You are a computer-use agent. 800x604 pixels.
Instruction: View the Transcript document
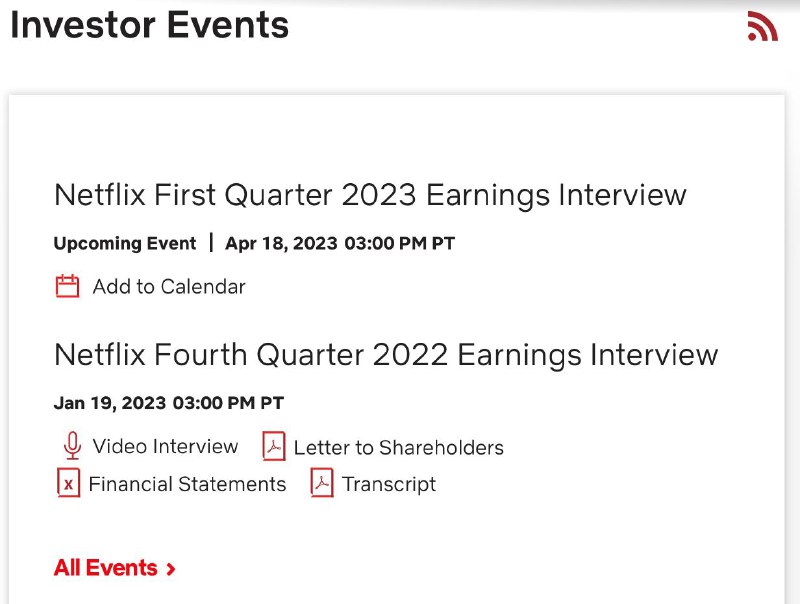click(x=389, y=484)
